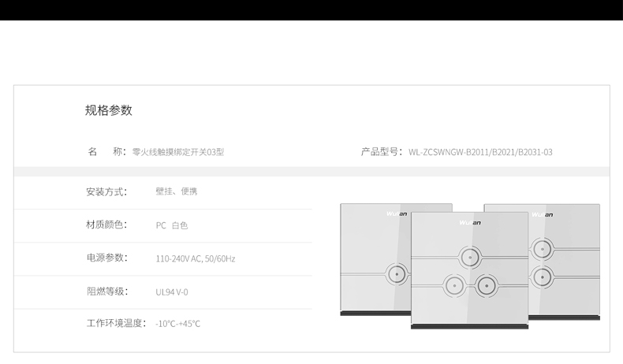623x364 pixels.
Task: Click the 安装方式 label
Action: 106,191
